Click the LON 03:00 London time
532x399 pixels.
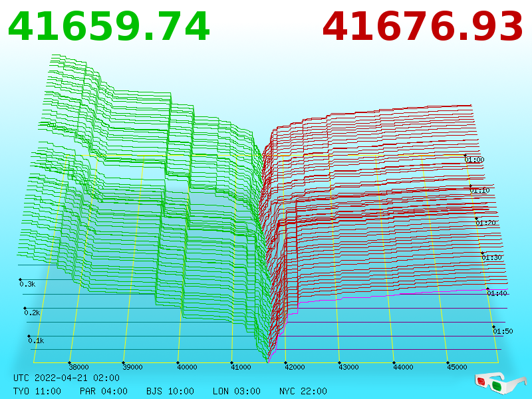coord(237,391)
